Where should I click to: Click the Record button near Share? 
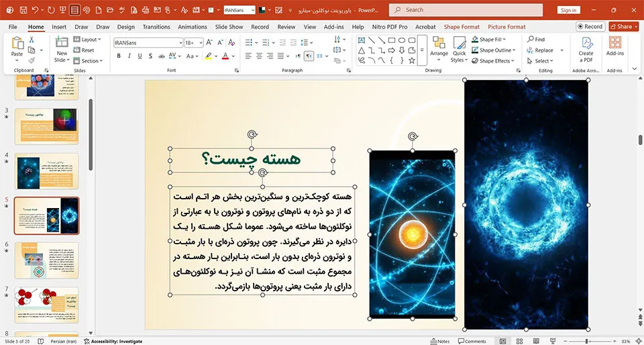590,27
